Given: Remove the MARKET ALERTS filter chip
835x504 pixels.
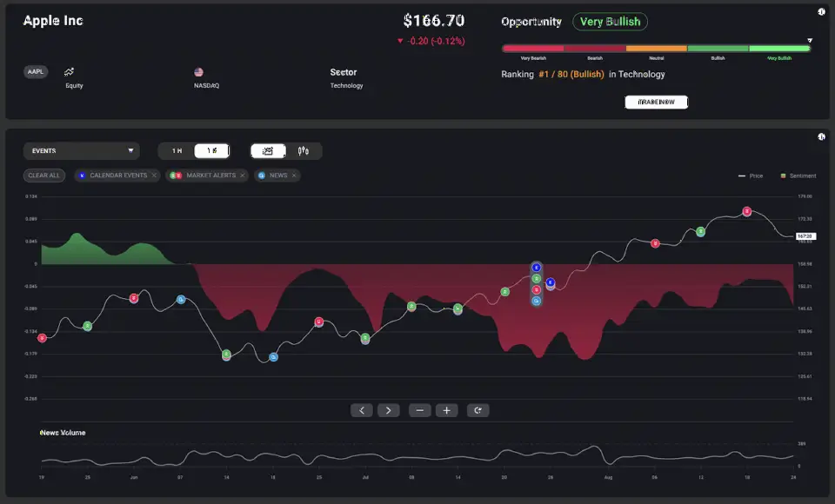Looking at the screenshot, I should (243, 175).
